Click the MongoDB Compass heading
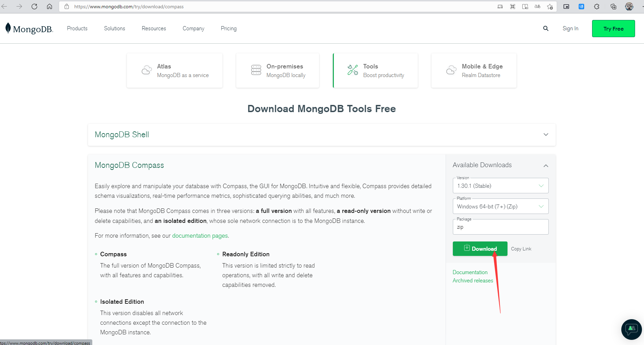 click(x=129, y=165)
